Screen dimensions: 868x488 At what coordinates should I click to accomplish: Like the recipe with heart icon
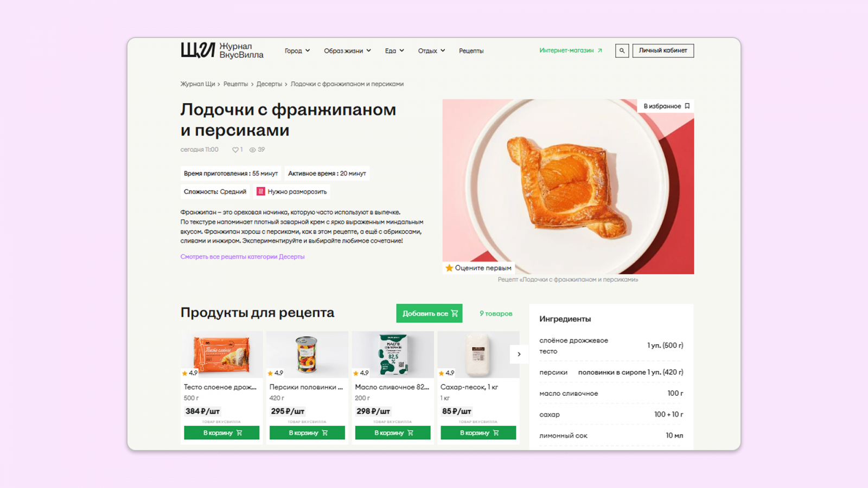[235, 150]
